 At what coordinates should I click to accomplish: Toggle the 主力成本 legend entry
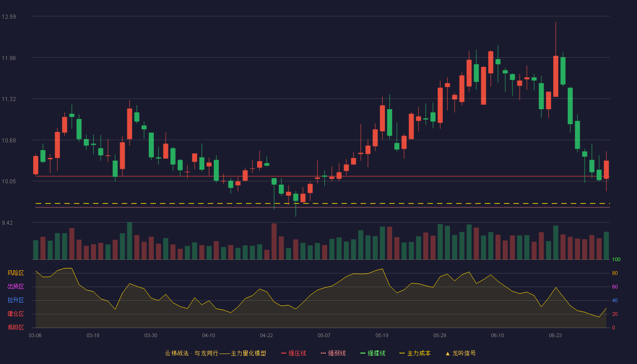415,353
